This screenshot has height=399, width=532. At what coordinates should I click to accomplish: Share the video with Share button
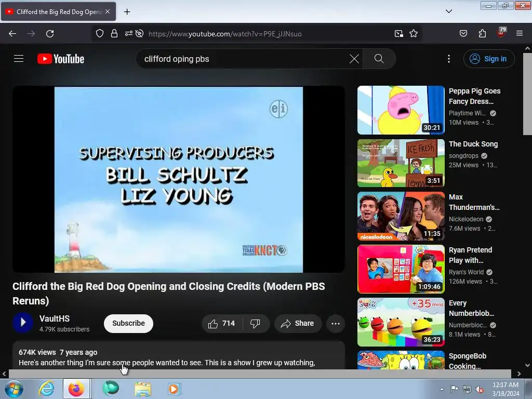click(x=298, y=323)
